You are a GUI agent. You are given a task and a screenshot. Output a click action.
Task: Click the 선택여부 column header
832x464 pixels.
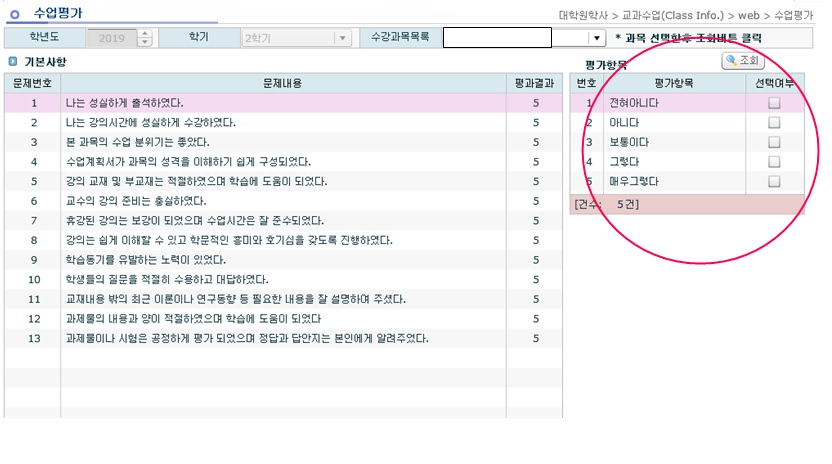point(774,83)
